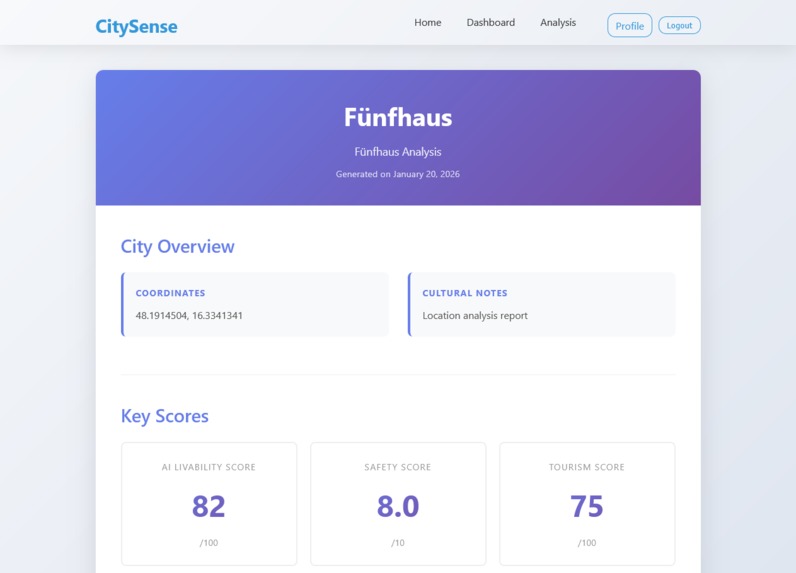Click the TOURISM SCORE label
The image size is (796, 573).
click(x=587, y=467)
